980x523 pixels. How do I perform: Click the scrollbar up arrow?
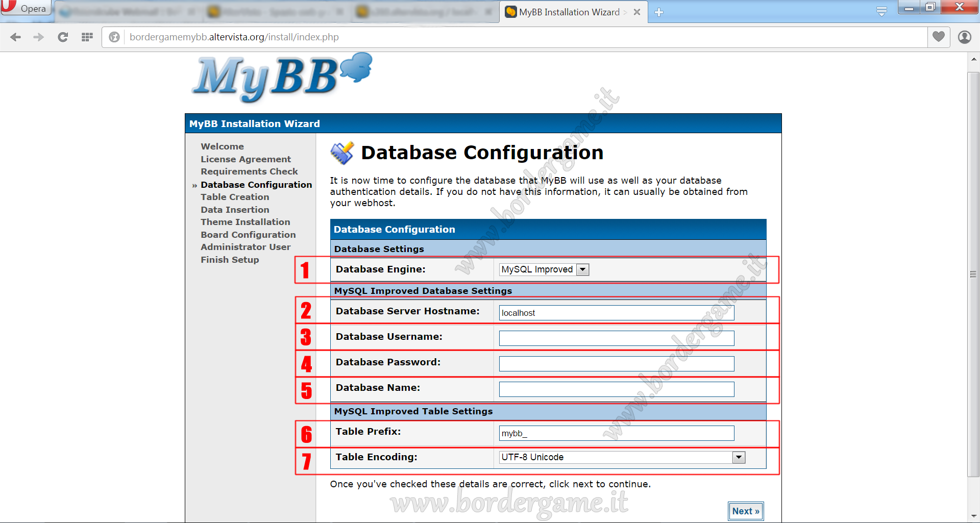pyautogui.click(x=973, y=59)
